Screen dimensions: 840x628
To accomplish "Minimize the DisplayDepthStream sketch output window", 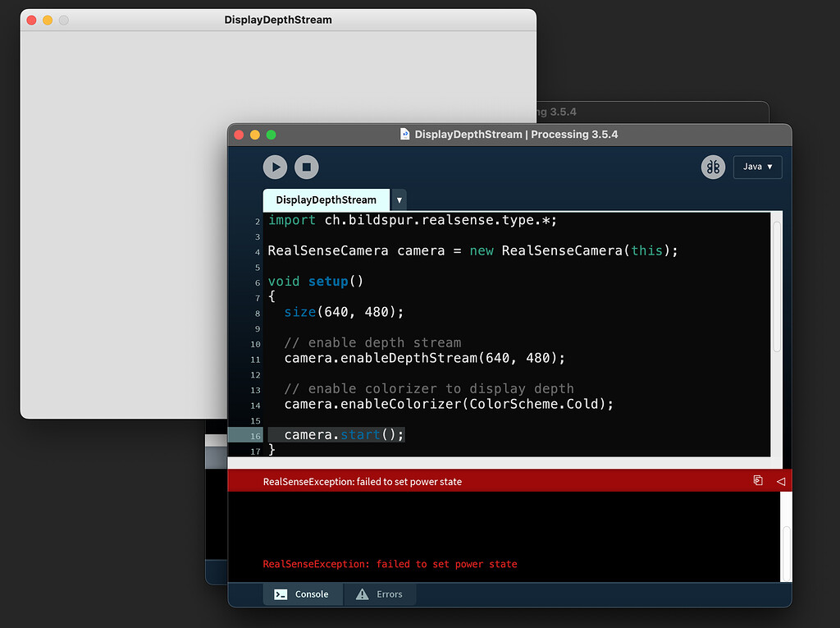I will (x=48, y=20).
